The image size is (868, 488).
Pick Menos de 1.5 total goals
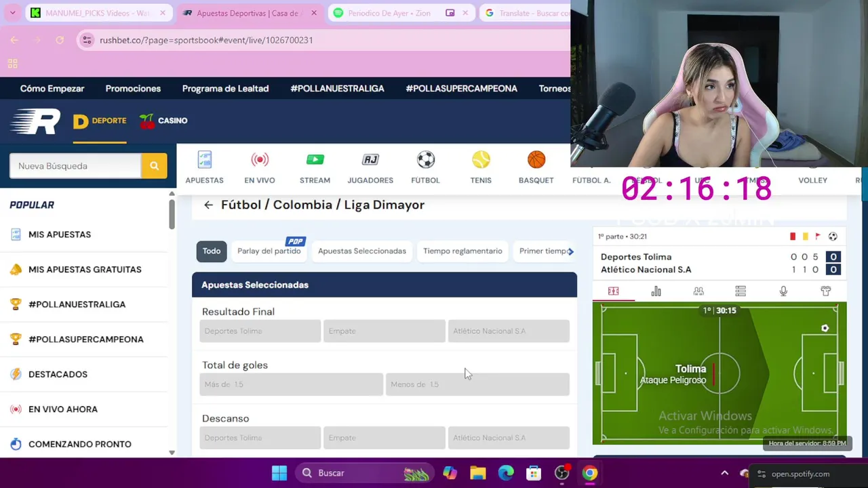point(477,384)
